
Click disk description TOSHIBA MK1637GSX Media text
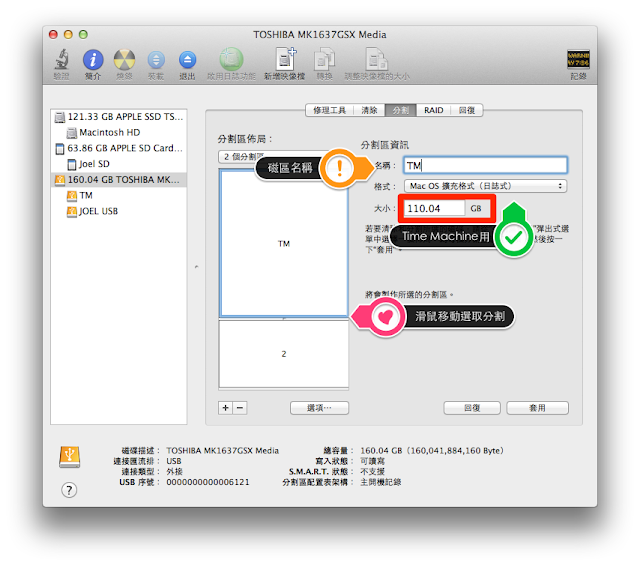click(x=222, y=451)
